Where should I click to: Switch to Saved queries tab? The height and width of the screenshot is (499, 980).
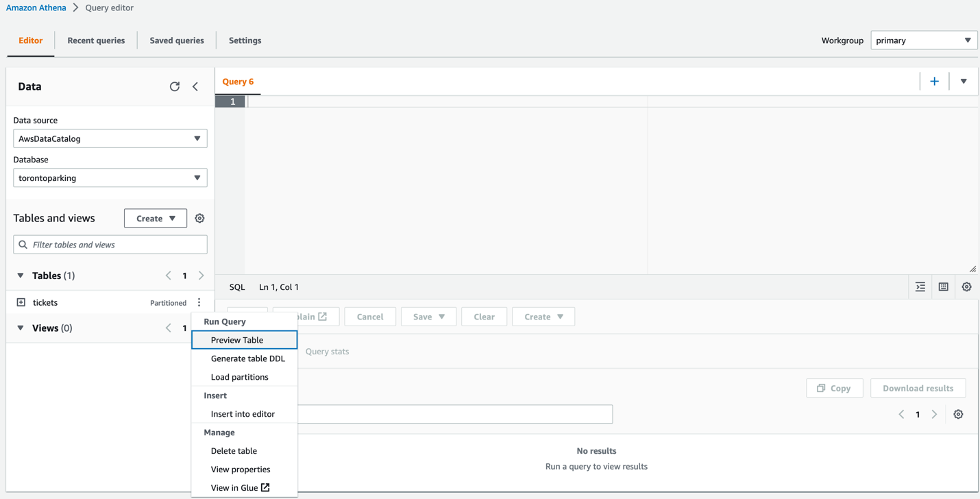tap(177, 40)
